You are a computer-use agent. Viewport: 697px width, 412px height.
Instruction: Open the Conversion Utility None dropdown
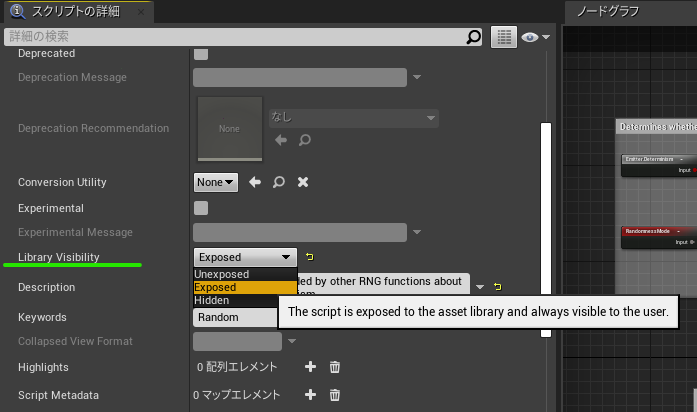pos(216,182)
